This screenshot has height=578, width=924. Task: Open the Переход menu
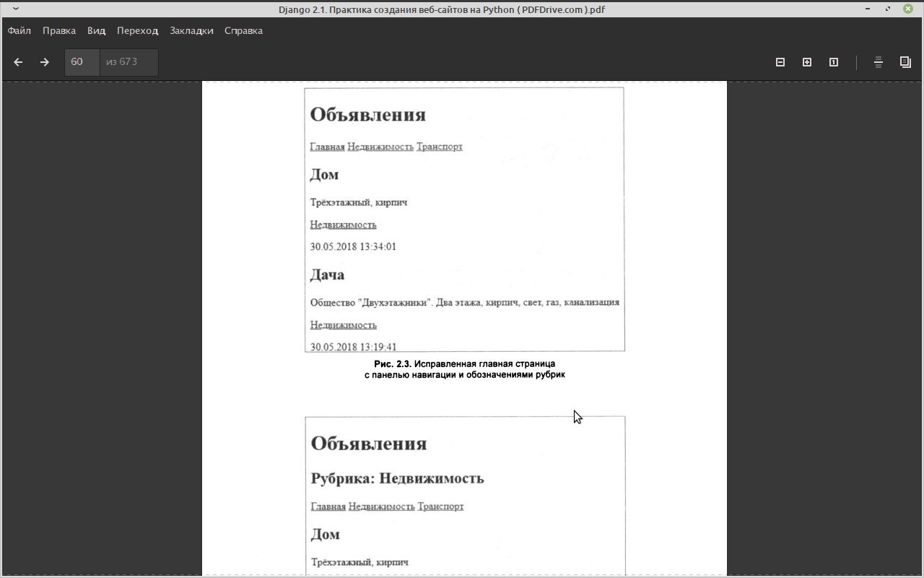tap(137, 30)
